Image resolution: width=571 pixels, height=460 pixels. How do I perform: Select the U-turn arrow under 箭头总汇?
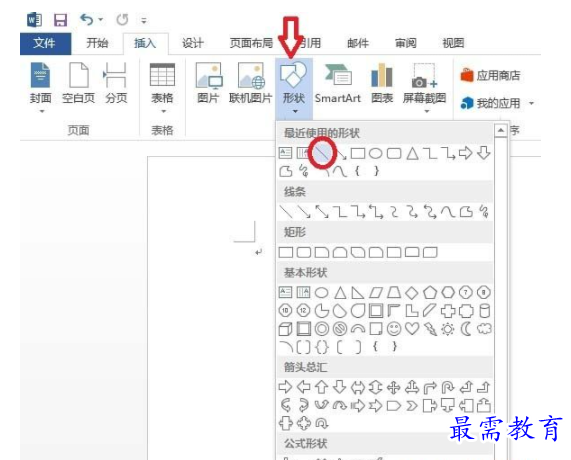pyautogui.click(x=448, y=387)
